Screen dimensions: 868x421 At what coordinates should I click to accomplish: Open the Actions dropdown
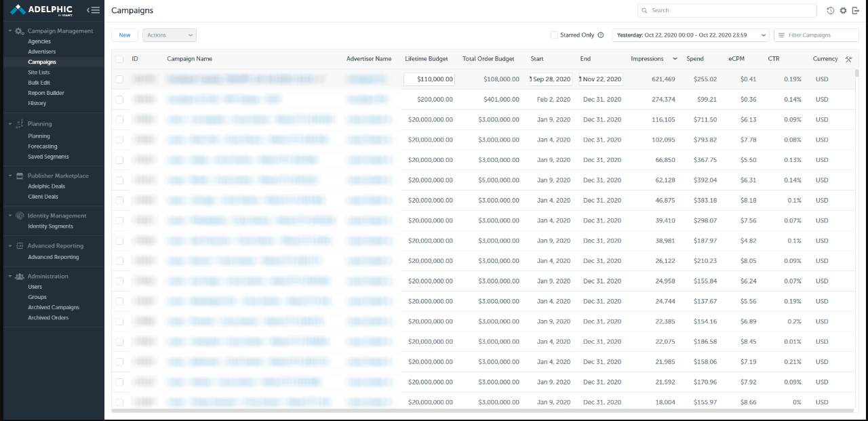(169, 35)
